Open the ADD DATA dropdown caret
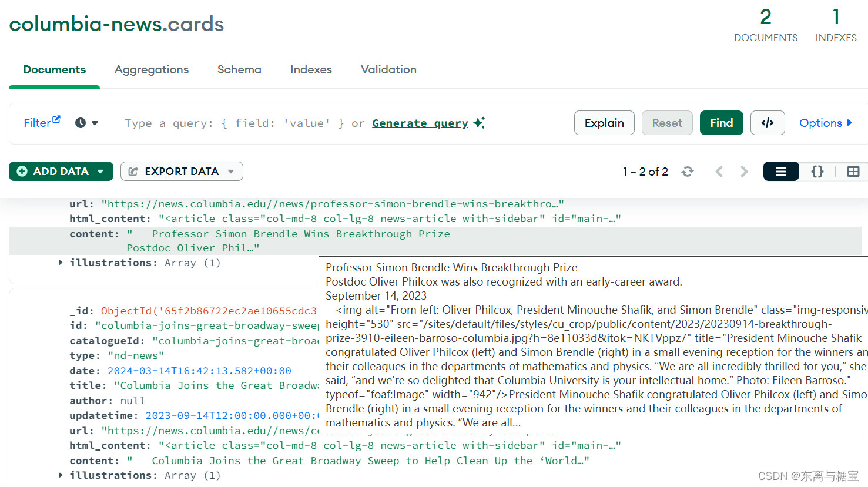868x487 pixels. pos(101,172)
